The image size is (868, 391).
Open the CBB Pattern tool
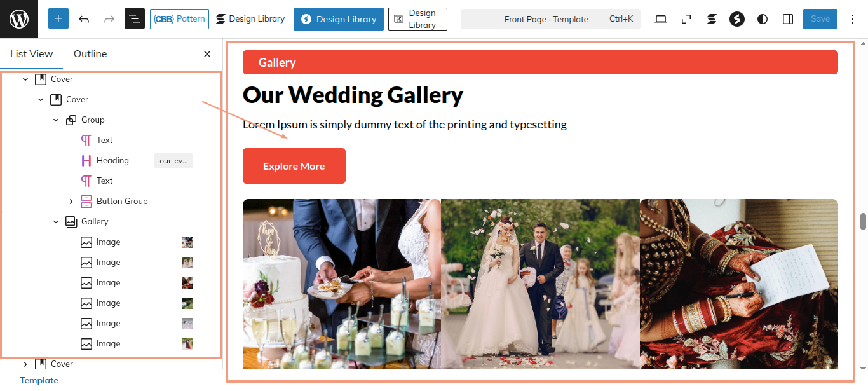pyautogui.click(x=179, y=19)
